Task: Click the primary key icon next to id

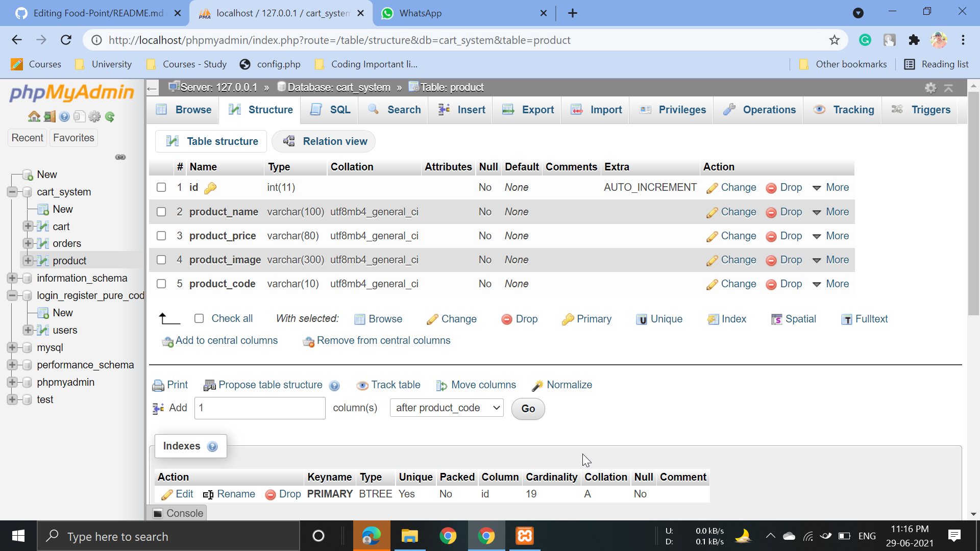Action: tap(210, 188)
